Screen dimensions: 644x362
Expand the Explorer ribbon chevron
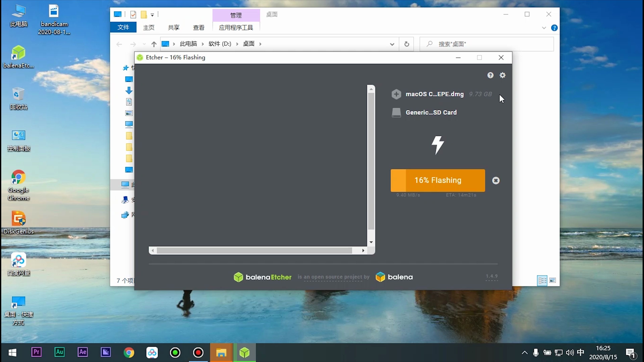pos(544,28)
